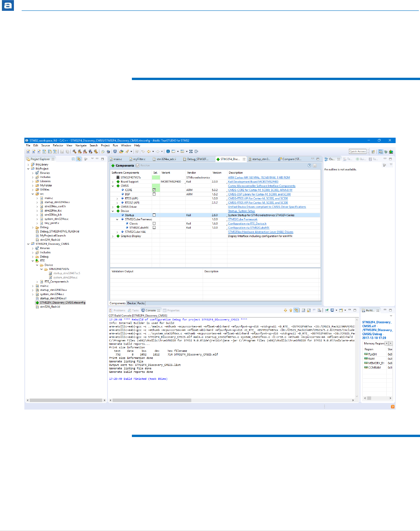This screenshot has height=531, width=420.
Task: Open the ARM Cortex-M4 168 MHz description link
Action: tap(259, 178)
